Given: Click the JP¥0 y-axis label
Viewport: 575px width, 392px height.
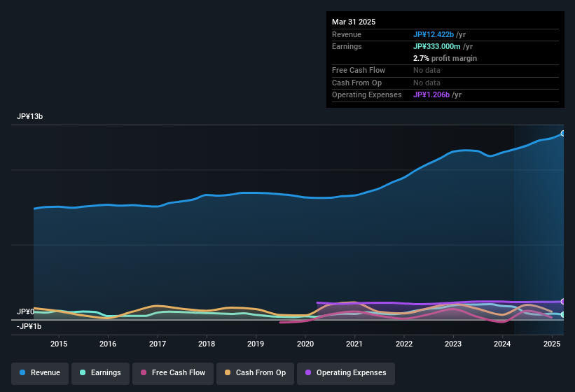Looking at the screenshot, I should coord(25,311).
